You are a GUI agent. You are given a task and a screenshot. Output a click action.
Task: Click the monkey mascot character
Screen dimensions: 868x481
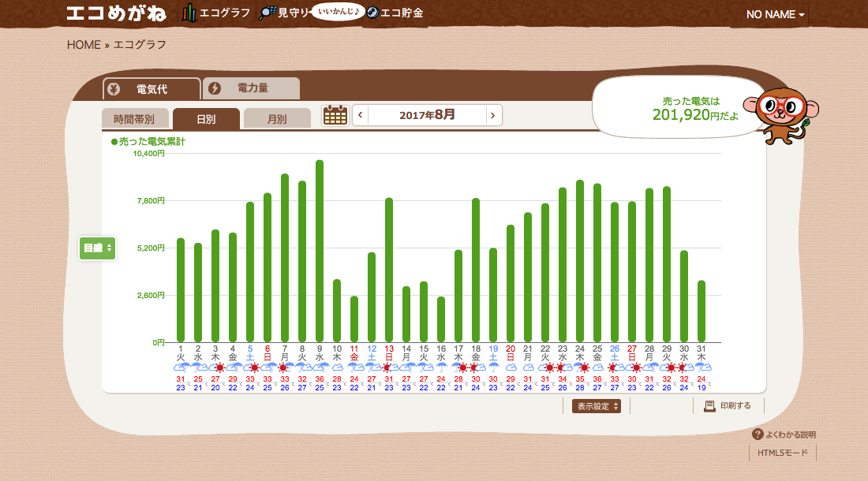pyautogui.click(x=782, y=115)
